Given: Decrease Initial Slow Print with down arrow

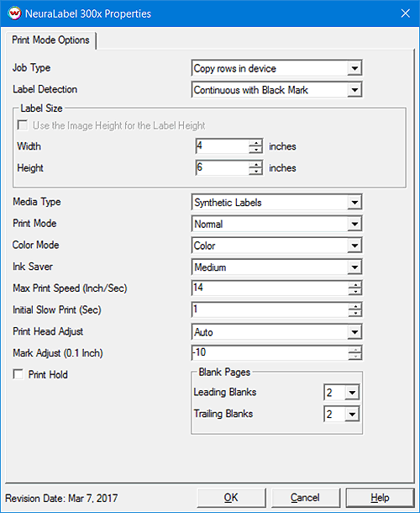Looking at the screenshot, I should point(354,313).
